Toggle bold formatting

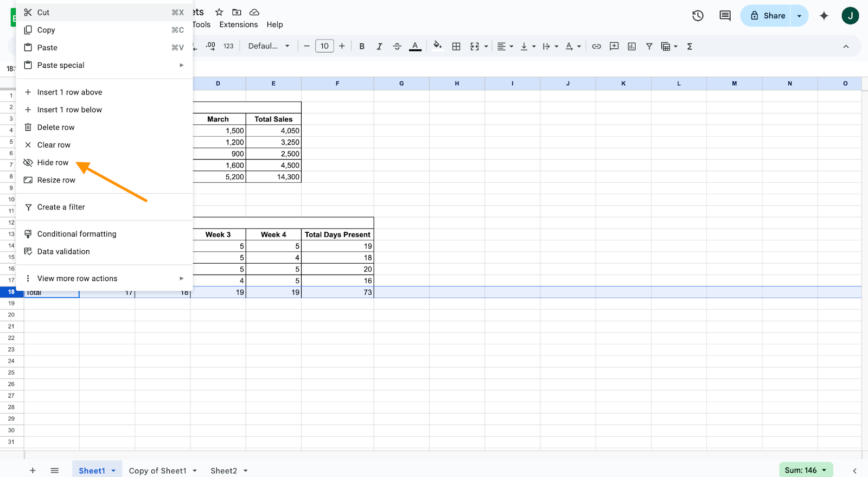362,46
